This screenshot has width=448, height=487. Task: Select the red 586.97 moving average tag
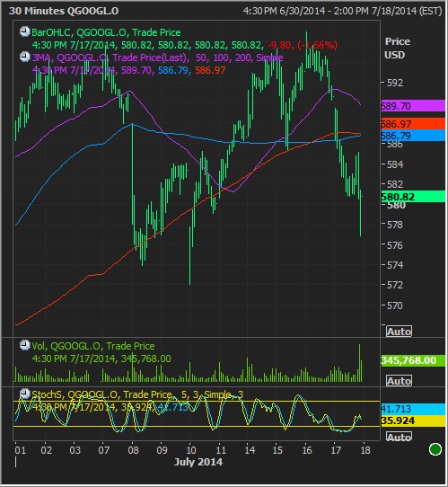pos(413,124)
